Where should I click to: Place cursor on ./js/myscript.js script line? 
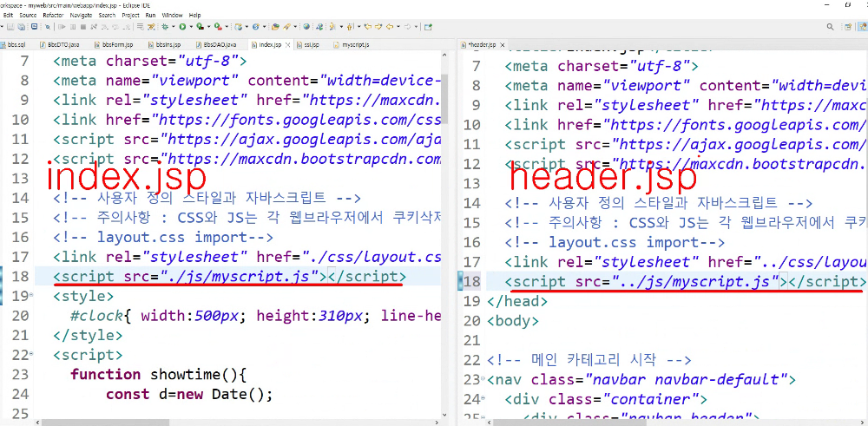229,276
